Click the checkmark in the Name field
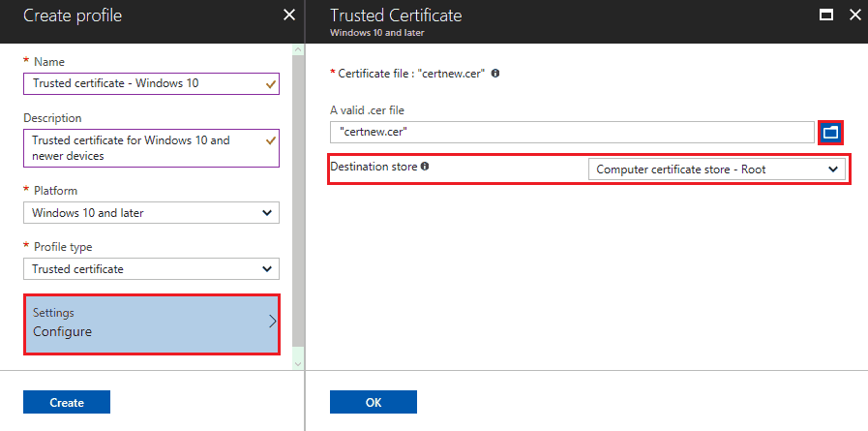The width and height of the screenshot is (868, 431). tap(271, 84)
